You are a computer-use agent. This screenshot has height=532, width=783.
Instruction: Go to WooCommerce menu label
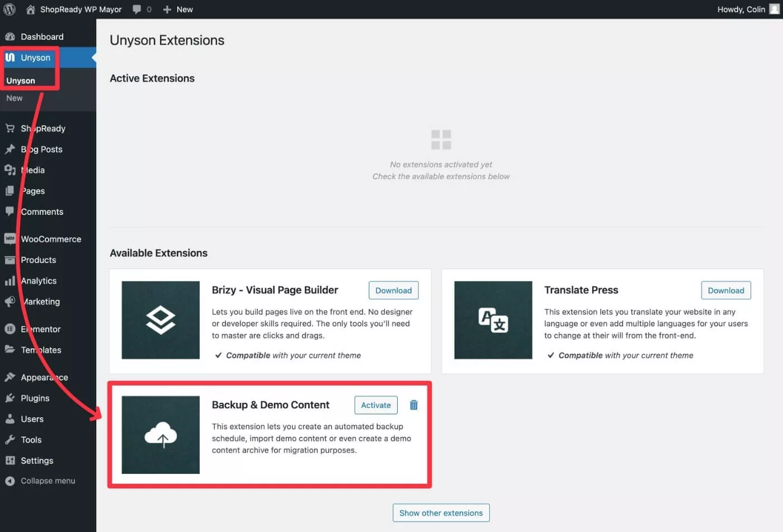click(x=51, y=239)
